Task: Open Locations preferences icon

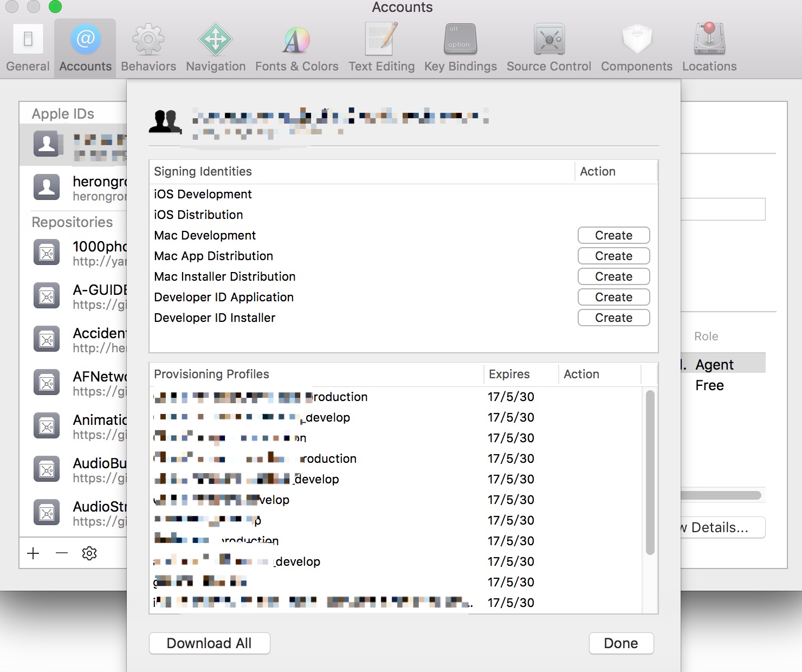Action: pyautogui.click(x=709, y=39)
